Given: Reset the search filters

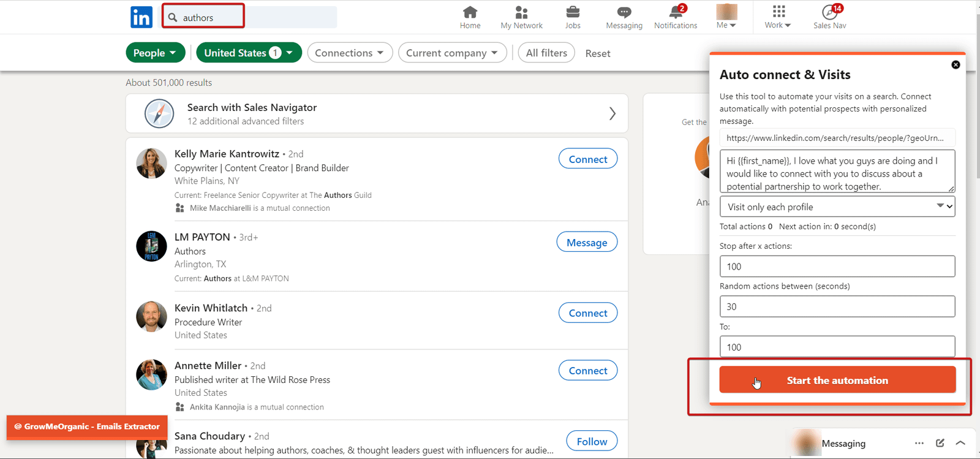Looking at the screenshot, I should (x=598, y=53).
